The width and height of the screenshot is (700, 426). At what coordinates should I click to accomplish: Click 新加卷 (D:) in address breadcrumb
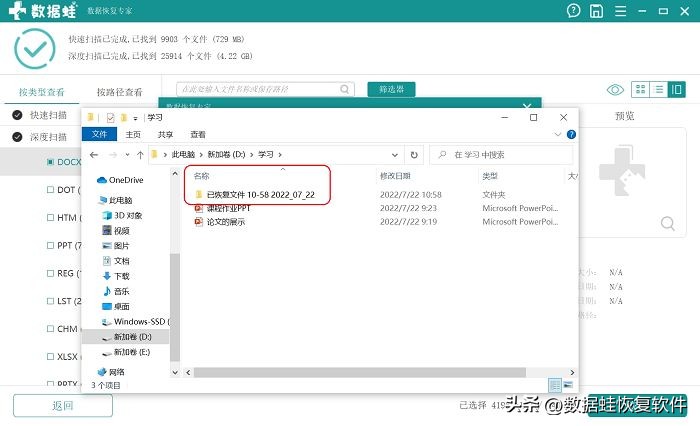click(x=226, y=155)
